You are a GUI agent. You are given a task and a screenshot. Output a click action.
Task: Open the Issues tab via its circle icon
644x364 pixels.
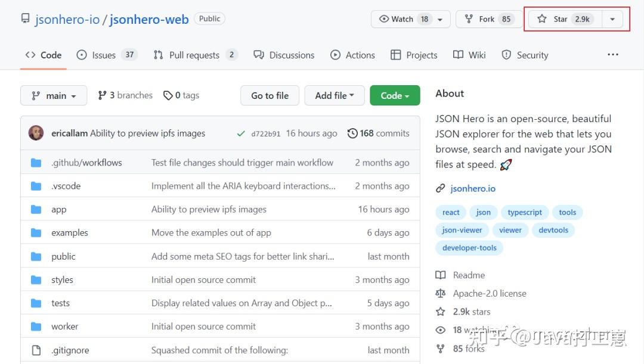[81, 55]
